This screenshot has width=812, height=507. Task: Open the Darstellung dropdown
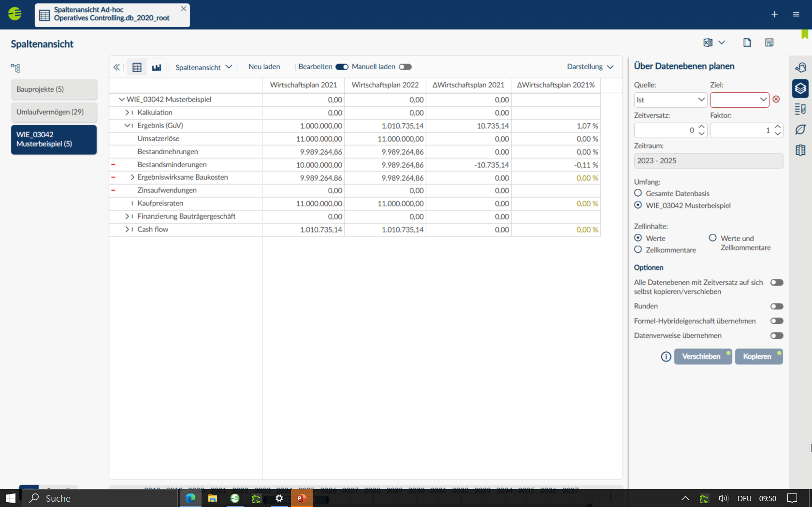coord(590,67)
